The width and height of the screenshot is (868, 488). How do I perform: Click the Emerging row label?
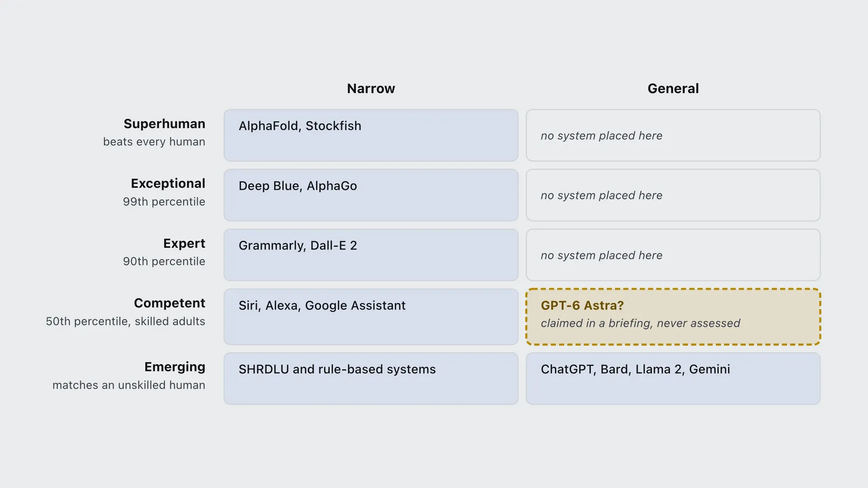(175, 367)
